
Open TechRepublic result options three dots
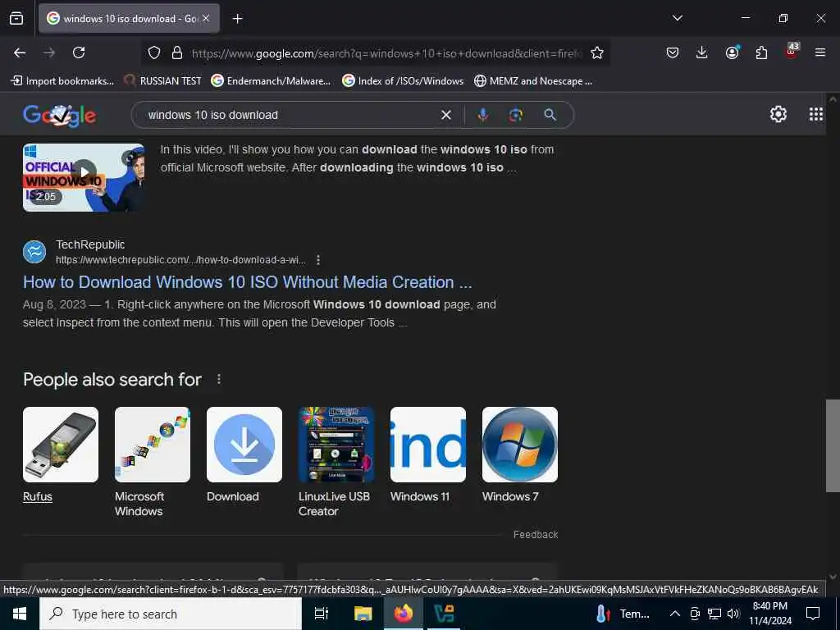pos(318,260)
